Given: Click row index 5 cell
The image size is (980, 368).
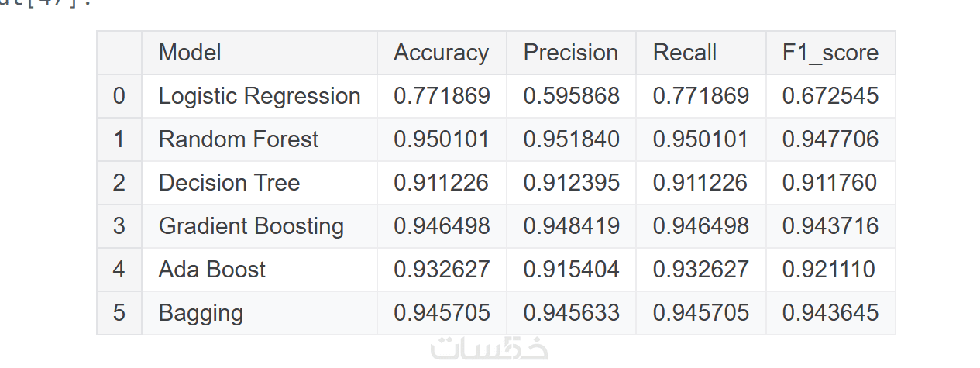Looking at the screenshot, I should tap(119, 313).
